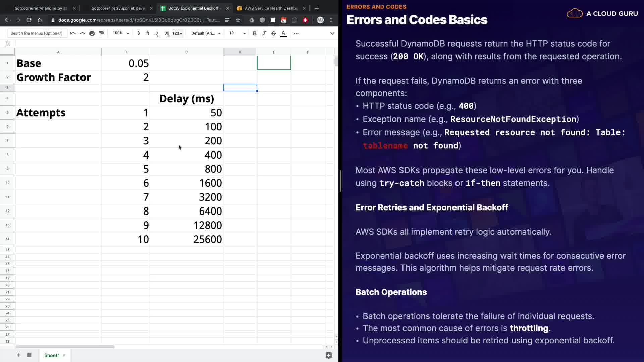Screen dimensions: 644x362
Task: Click the Search the menus field
Action: click(x=37, y=33)
